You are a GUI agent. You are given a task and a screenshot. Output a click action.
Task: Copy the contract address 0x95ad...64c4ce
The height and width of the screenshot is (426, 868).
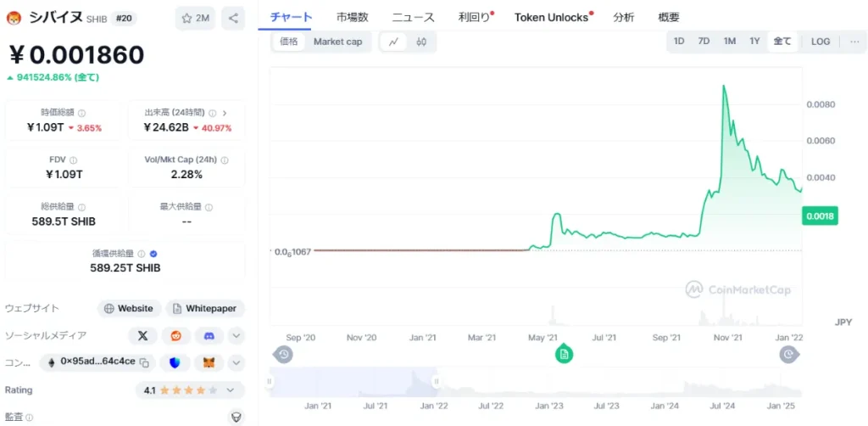coord(144,362)
